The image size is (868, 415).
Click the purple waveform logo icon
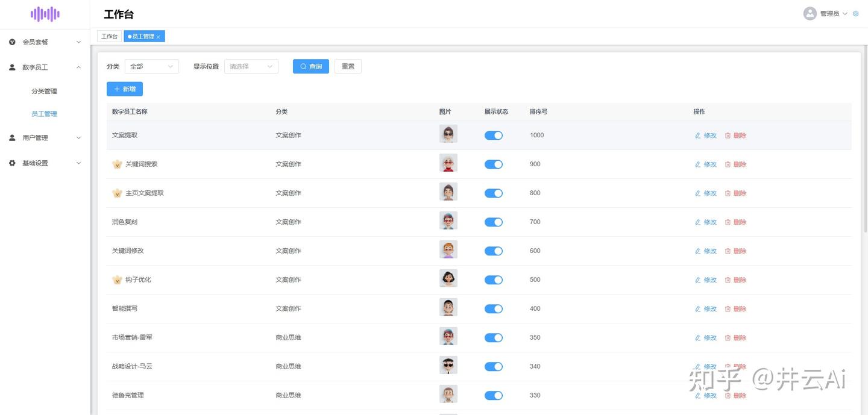pyautogui.click(x=45, y=14)
